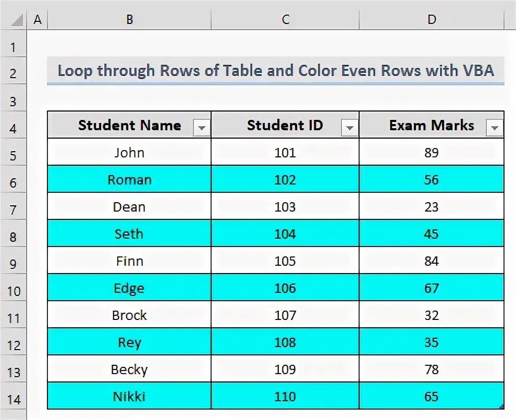Click the table resize handle at bottom-right corner

[501, 407]
